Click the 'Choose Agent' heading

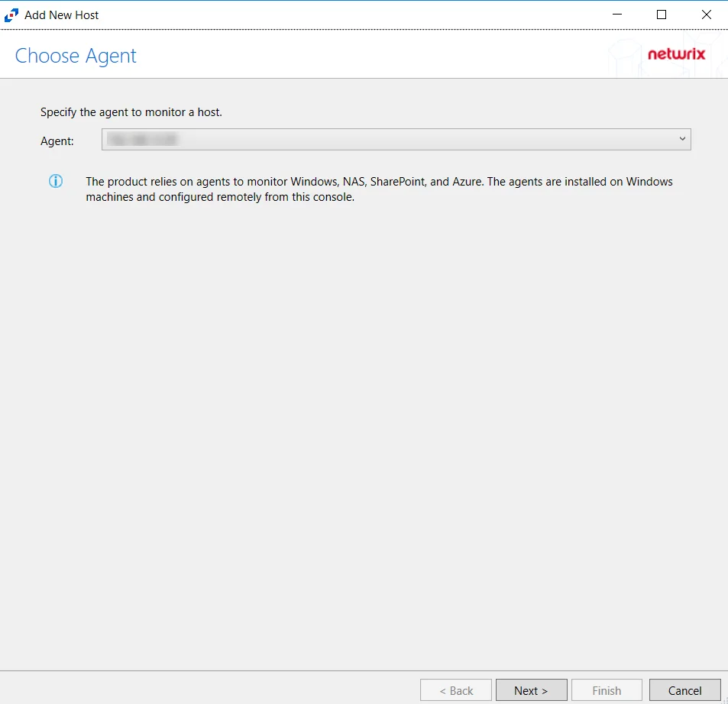[x=76, y=57]
